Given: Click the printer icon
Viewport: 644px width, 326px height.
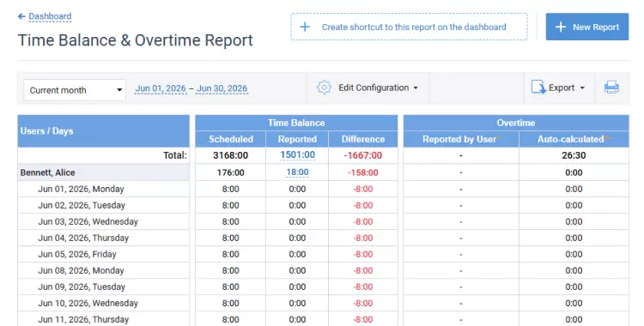Looking at the screenshot, I should tap(611, 88).
